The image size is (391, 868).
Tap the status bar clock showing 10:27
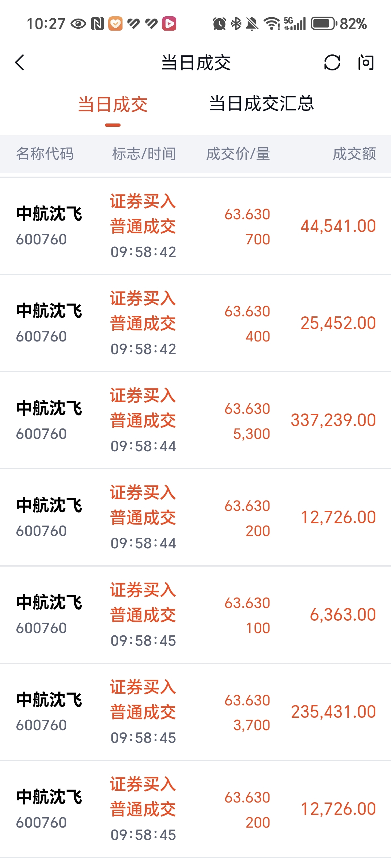click(46, 24)
